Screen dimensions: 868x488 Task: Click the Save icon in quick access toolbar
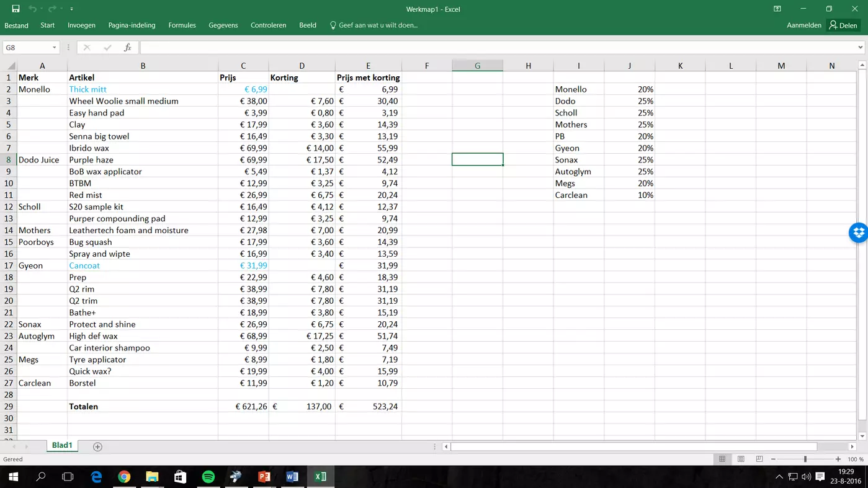tap(16, 9)
